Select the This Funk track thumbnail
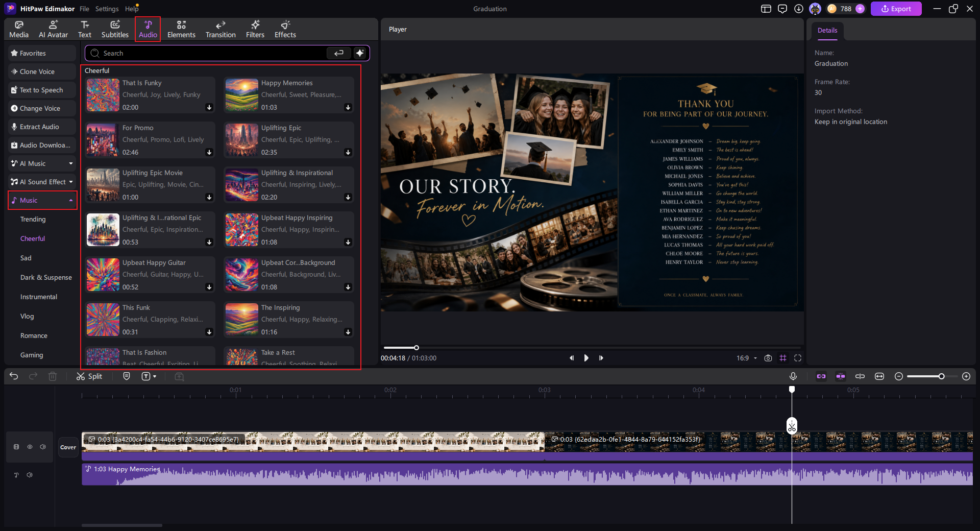Image resolution: width=980 pixels, height=531 pixels. click(x=103, y=320)
